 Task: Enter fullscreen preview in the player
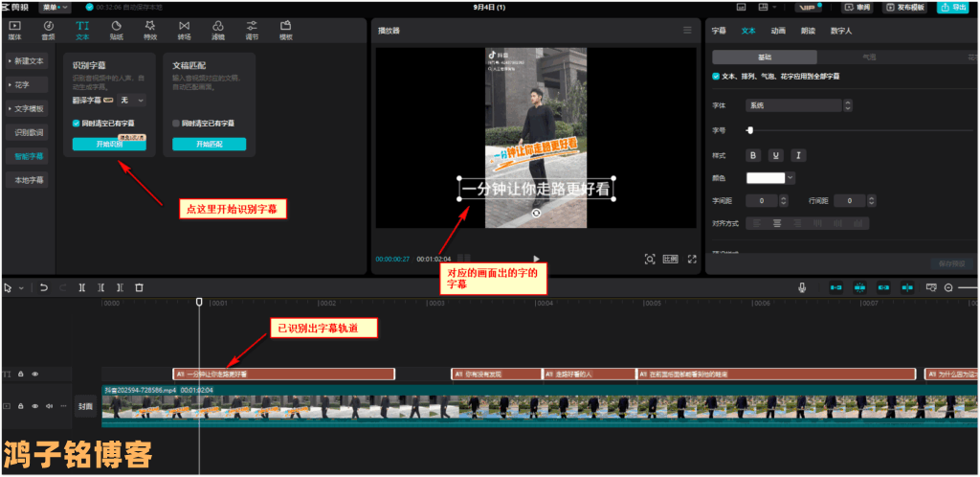(x=691, y=259)
